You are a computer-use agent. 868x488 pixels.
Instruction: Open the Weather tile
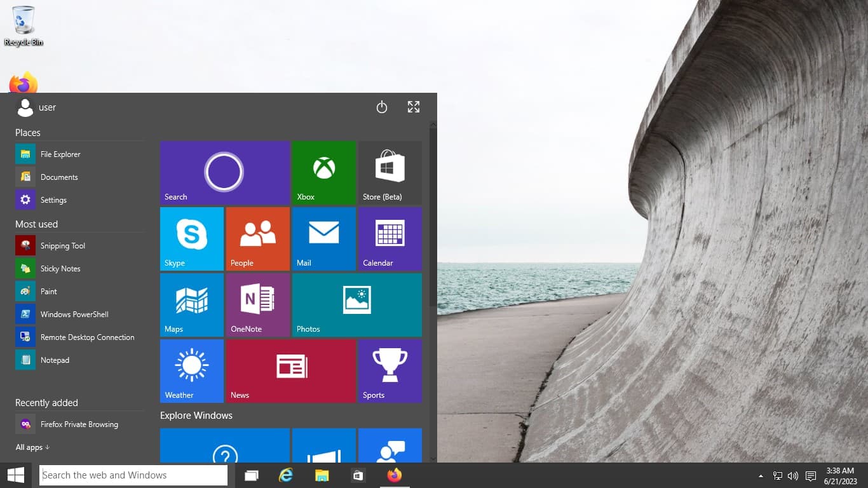(x=192, y=371)
